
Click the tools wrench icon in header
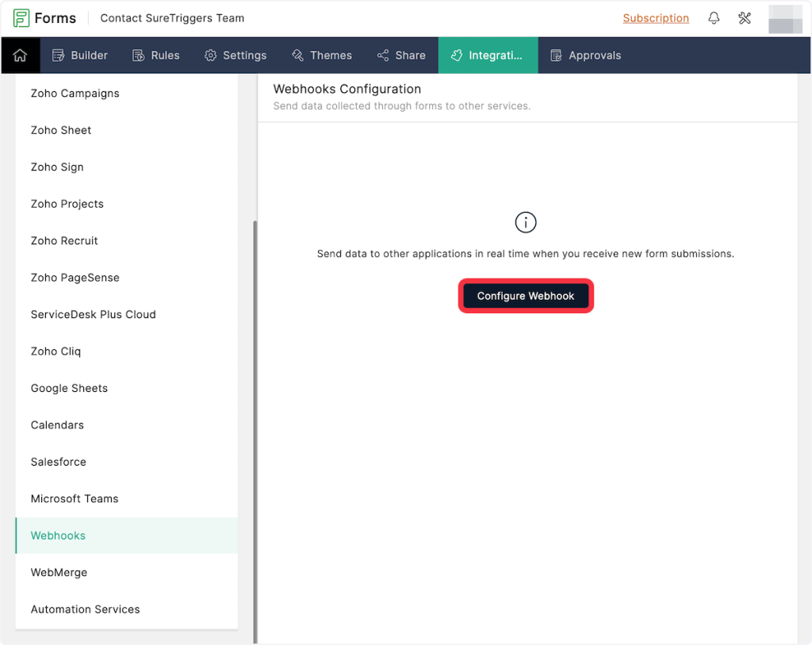point(745,18)
